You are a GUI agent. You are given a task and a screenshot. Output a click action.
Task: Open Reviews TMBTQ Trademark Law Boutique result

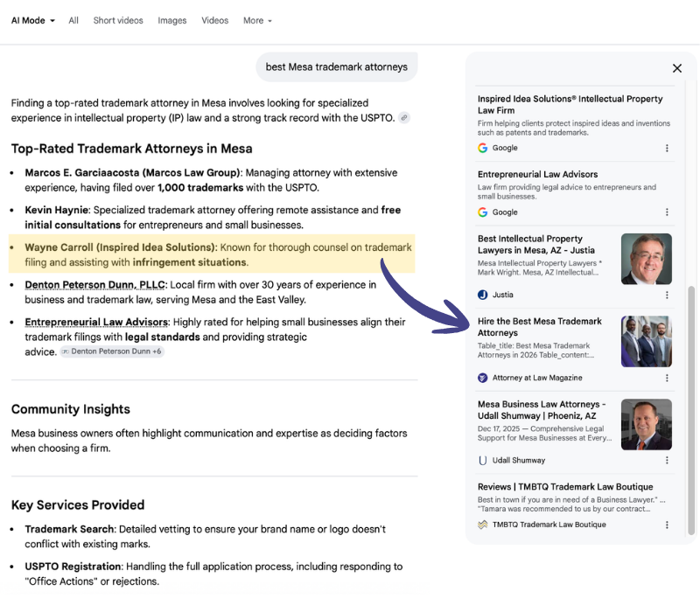click(x=565, y=487)
